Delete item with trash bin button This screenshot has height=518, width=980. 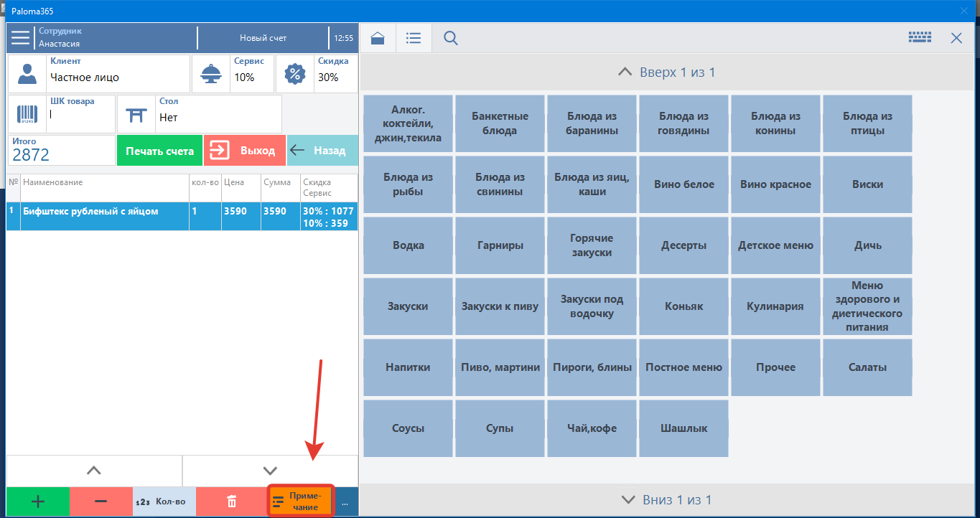click(x=231, y=501)
